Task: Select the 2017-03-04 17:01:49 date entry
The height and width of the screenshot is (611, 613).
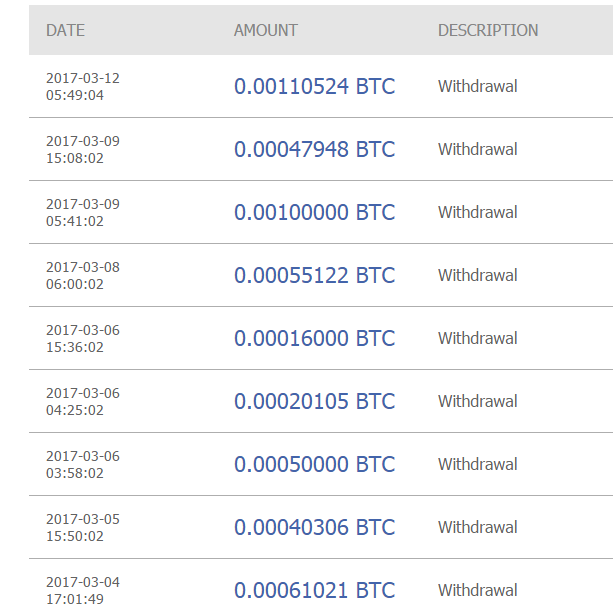Action: 82,590
